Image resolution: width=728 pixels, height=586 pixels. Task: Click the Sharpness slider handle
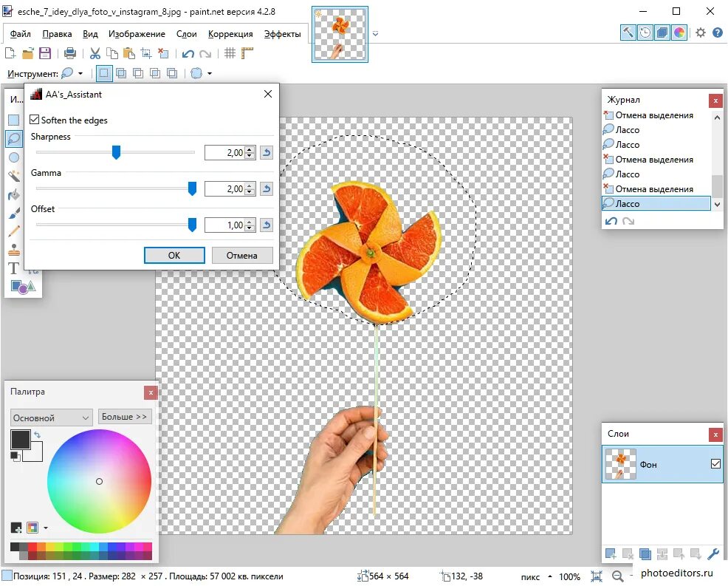116,152
